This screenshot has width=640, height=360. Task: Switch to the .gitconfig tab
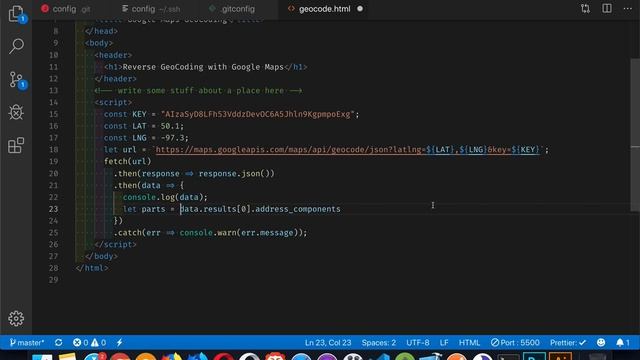coord(232,9)
